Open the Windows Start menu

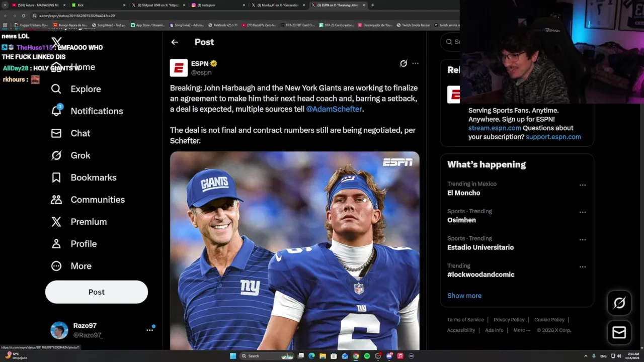[x=233, y=356]
